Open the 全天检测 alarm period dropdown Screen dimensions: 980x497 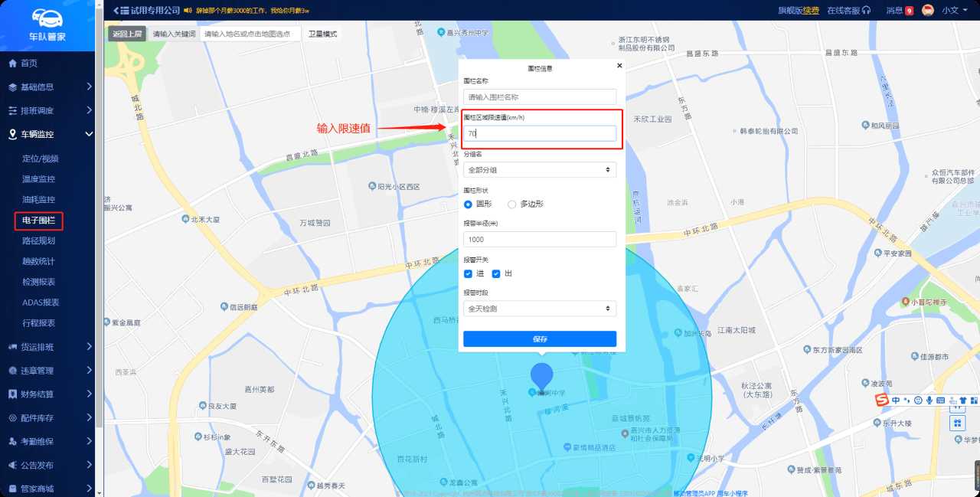[539, 309]
